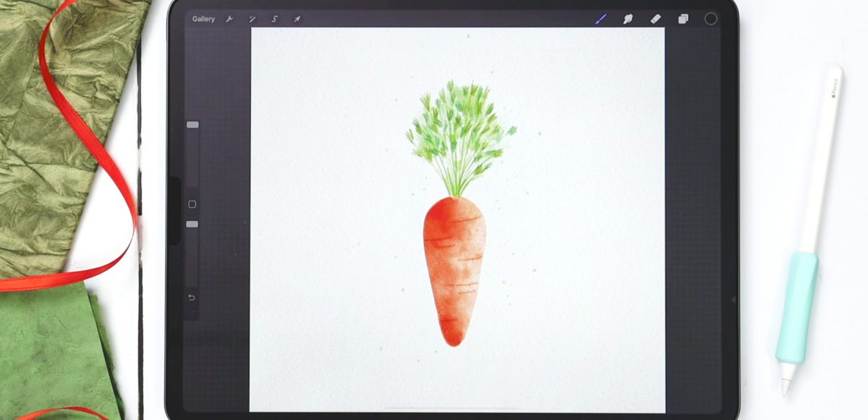Switch to the Smudge tool
The width and height of the screenshot is (868, 420).
(x=627, y=19)
